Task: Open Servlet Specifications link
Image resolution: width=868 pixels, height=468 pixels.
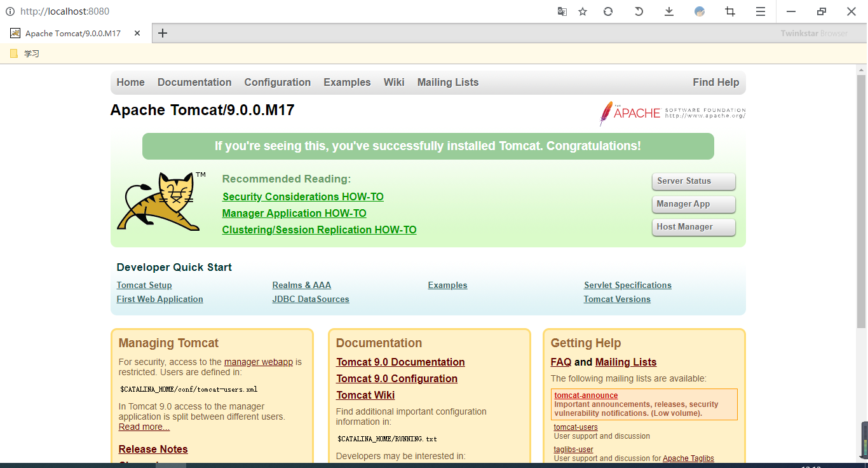Action: tap(628, 285)
